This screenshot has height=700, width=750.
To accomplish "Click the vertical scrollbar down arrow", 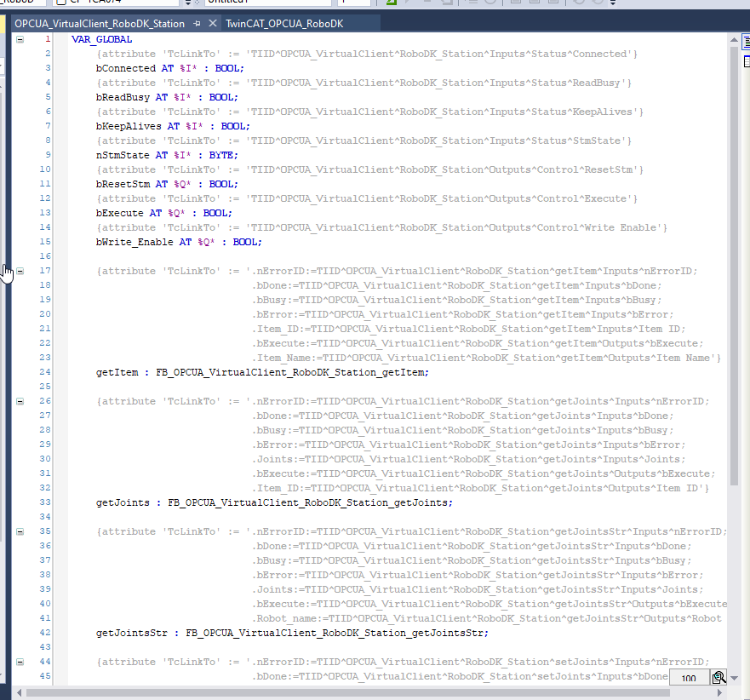I will 734,678.
